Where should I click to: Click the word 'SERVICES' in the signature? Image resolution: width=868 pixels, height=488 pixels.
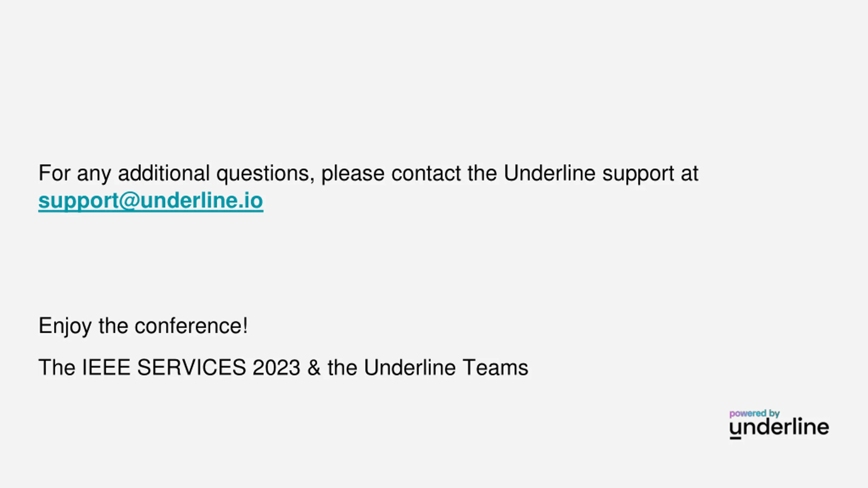click(192, 367)
